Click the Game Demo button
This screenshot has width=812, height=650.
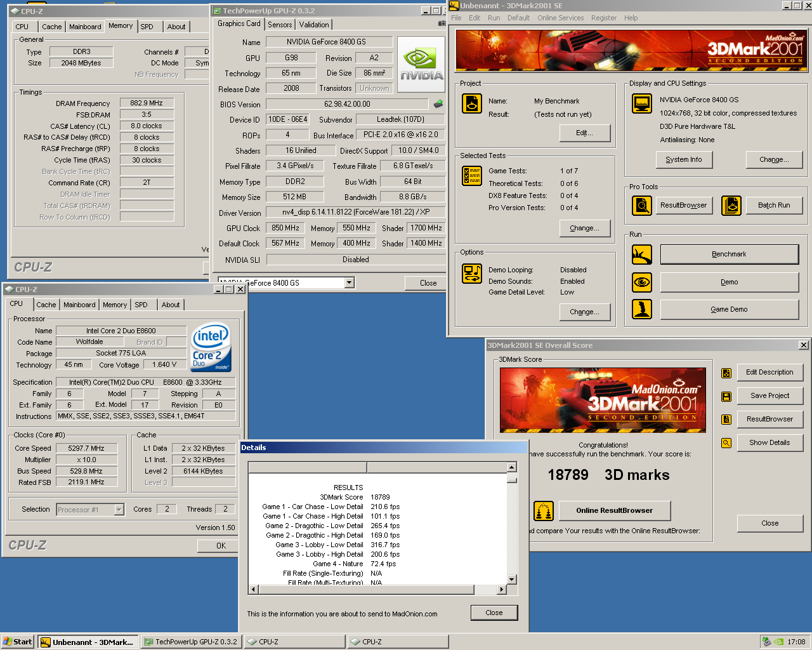729,310
